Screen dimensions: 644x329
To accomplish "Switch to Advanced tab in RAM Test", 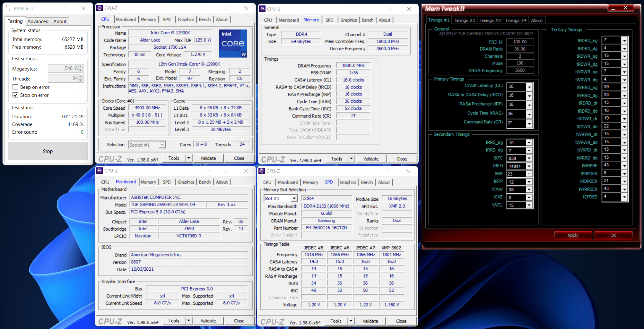I will 38,21.
